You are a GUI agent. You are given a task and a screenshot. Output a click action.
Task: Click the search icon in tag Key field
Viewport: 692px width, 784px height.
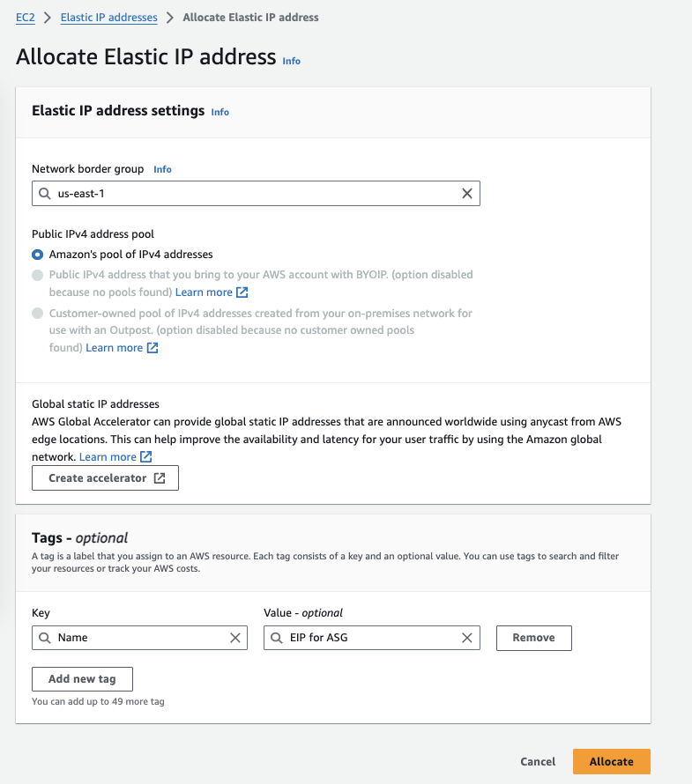click(44, 638)
